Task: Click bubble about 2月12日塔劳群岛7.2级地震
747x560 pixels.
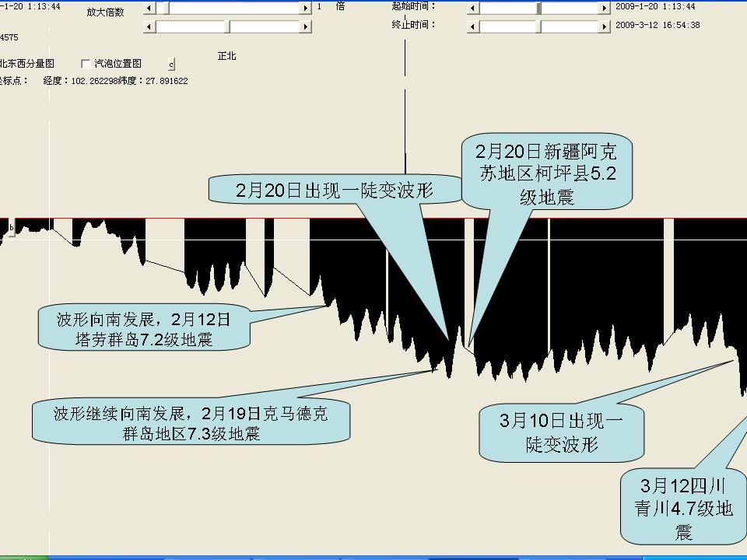Action: [x=144, y=328]
